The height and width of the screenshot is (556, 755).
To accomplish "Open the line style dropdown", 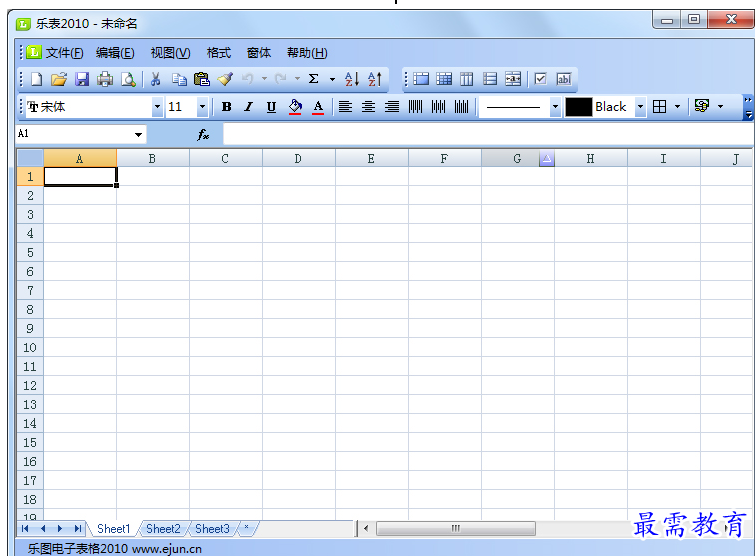I will pos(555,107).
